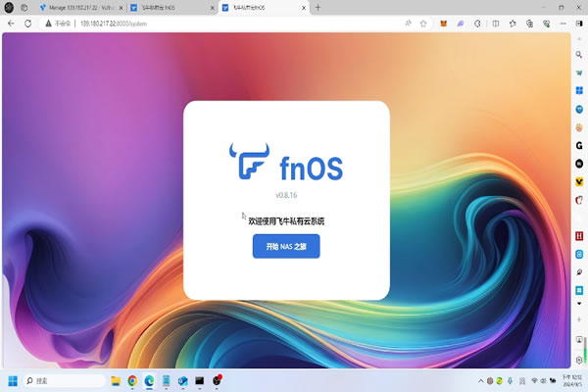Screen dimensions: 588x392
Task: Open a new browser tab
Action: click(318, 7)
